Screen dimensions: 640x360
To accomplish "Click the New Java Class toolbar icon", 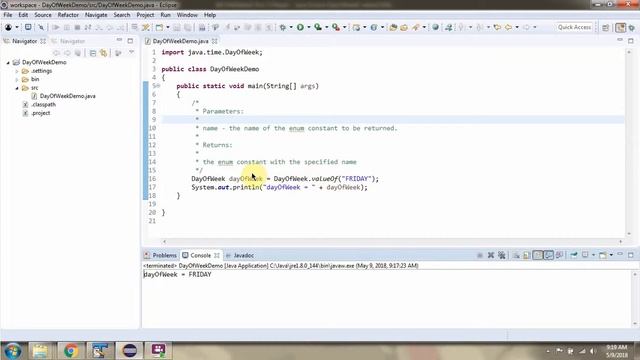I will pos(374,27).
